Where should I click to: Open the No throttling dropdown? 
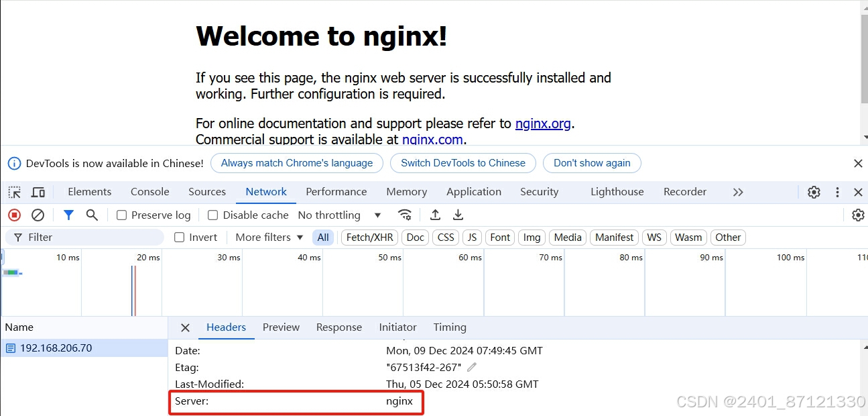click(340, 215)
